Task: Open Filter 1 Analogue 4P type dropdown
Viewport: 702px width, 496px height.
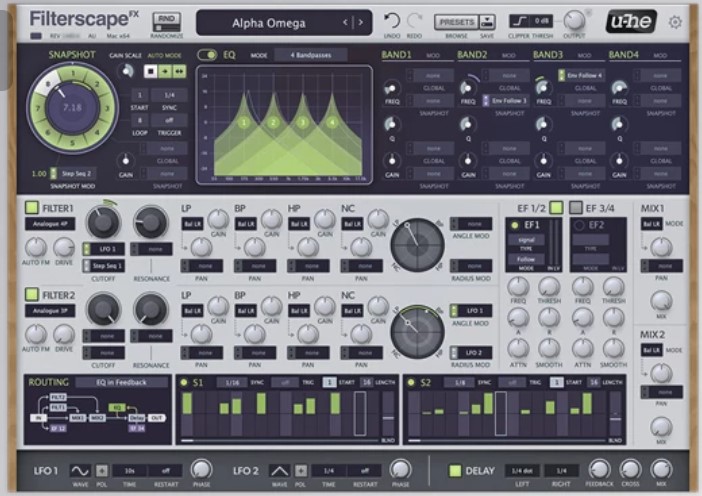Action: pyautogui.click(x=50, y=224)
